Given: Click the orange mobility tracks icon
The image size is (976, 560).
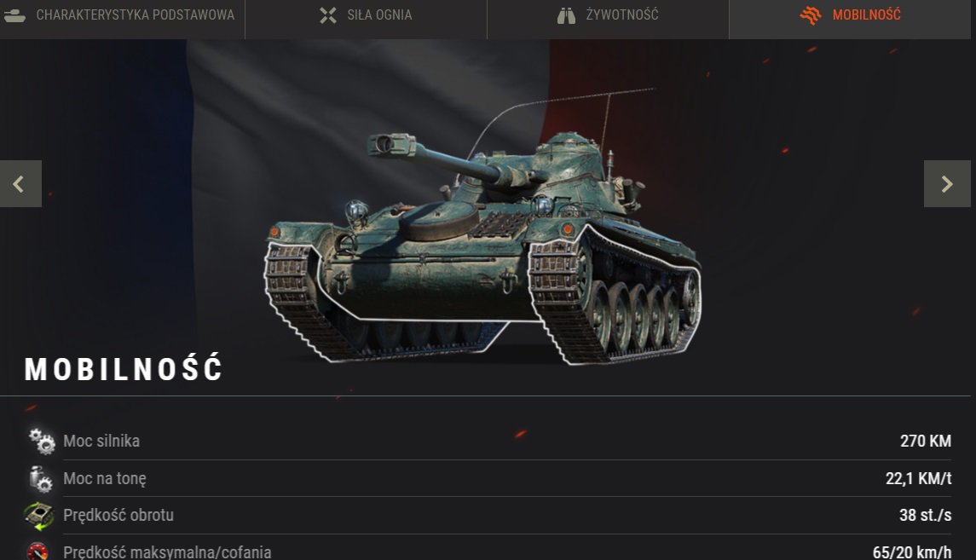Looking at the screenshot, I should (x=811, y=15).
